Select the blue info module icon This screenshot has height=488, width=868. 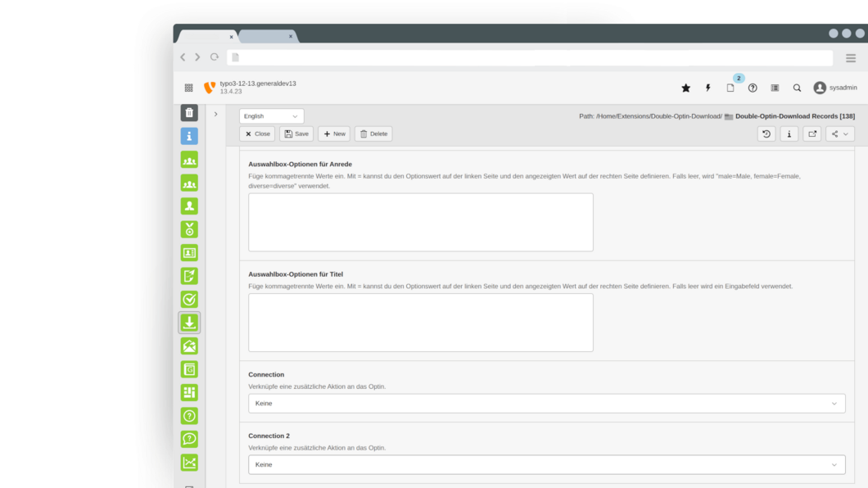[189, 137]
